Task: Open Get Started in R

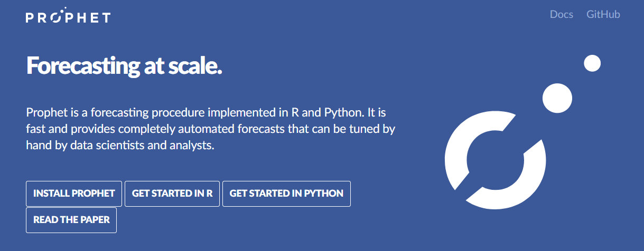Action: pyautogui.click(x=172, y=194)
